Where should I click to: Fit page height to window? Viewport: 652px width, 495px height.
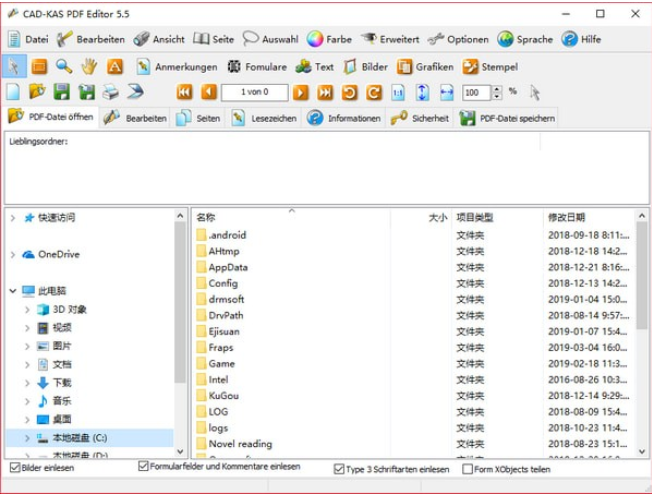pyautogui.click(x=422, y=92)
